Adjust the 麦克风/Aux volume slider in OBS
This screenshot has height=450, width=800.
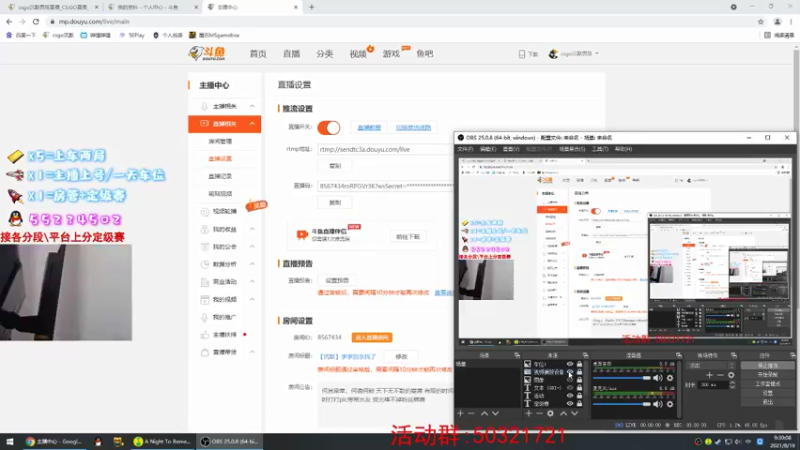622,404
